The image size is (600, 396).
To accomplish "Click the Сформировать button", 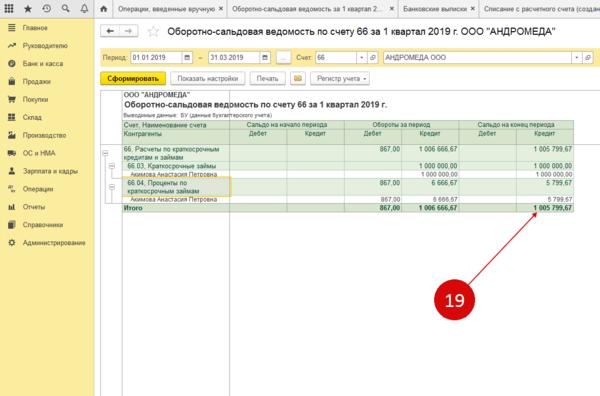I will click(133, 78).
